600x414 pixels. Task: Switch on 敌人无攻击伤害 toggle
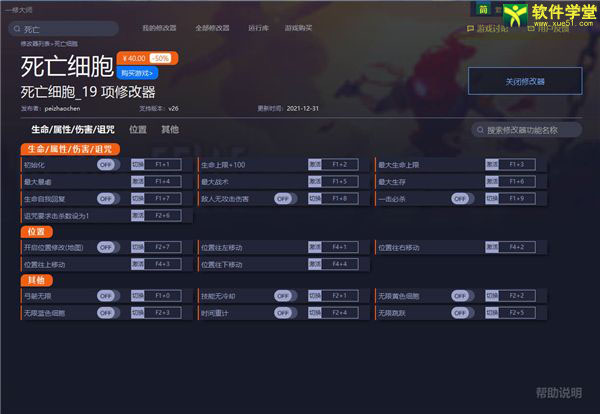point(285,198)
